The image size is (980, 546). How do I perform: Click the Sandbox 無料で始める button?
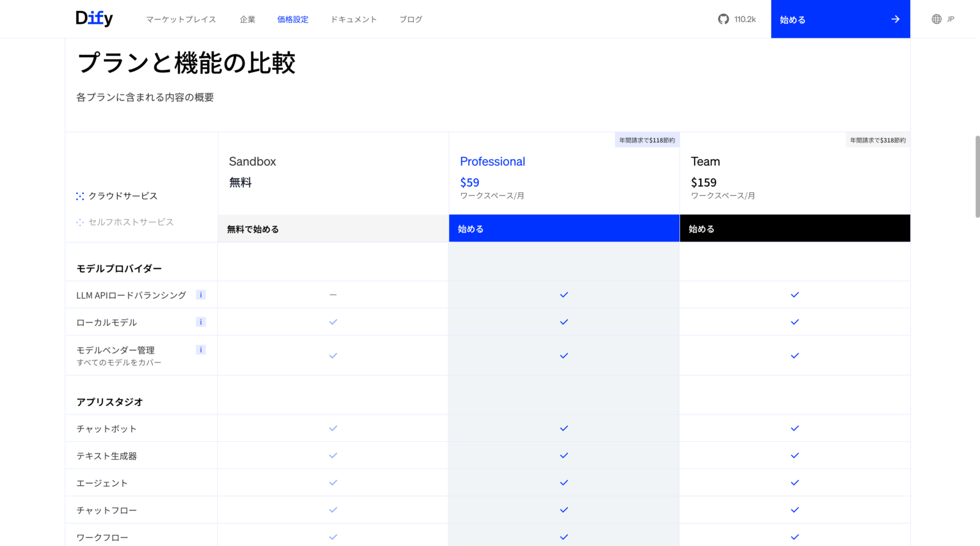coord(333,228)
